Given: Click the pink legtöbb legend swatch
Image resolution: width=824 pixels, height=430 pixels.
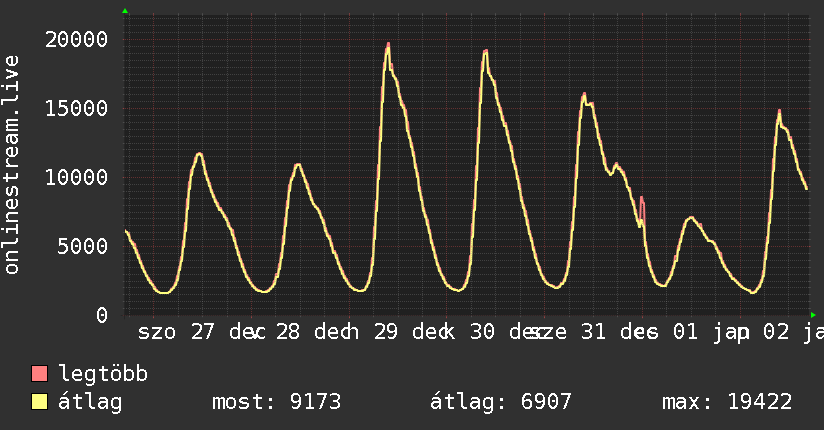Looking at the screenshot, I should point(39,373).
